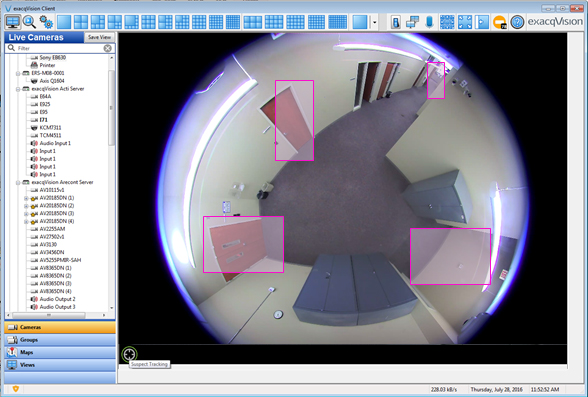Clear the Filter field with X
The height and width of the screenshot is (397, 588).
[x=108, y=48]
